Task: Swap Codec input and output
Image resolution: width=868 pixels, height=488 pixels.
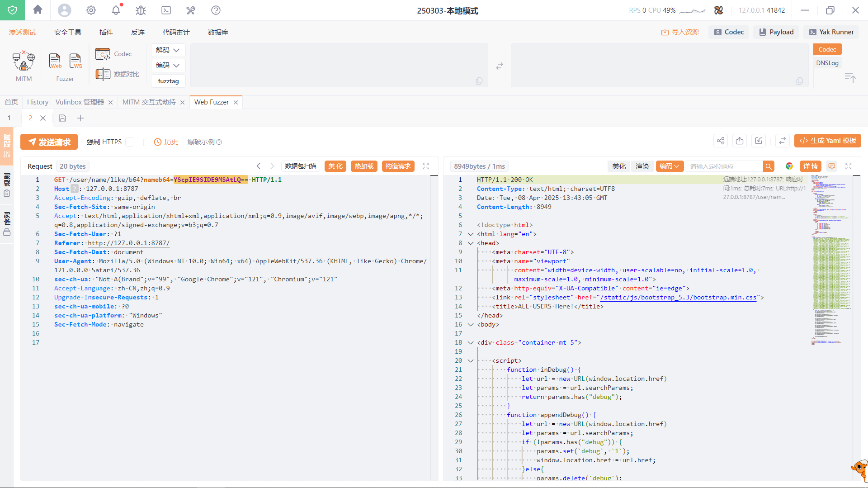Action: click(x=499, y=66)
